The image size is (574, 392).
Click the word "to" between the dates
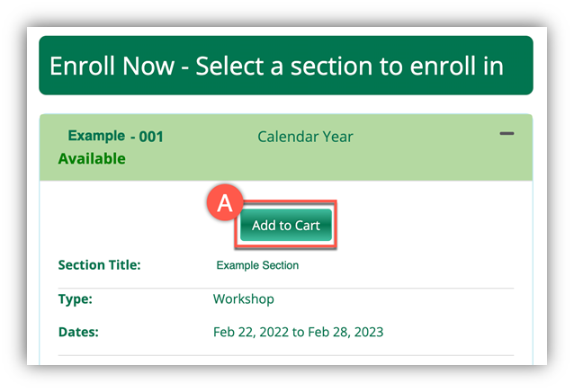coord(298,332)
